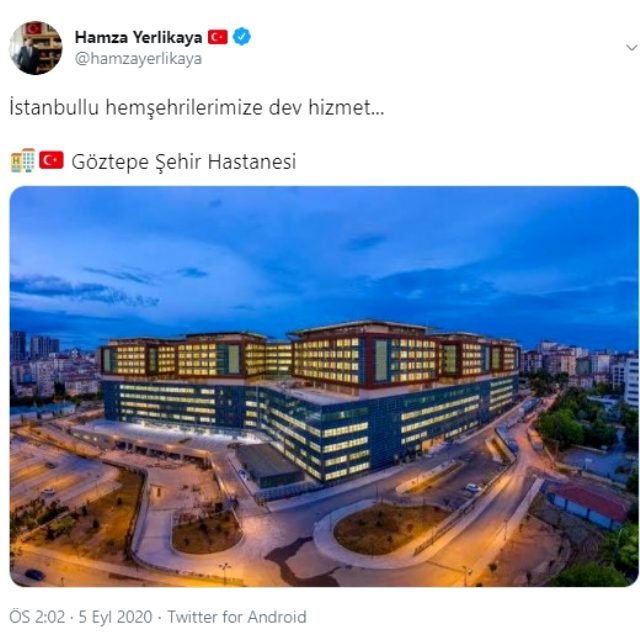Click the hospital building emoji
Screen dimensions: 640x634
[x=23, y=160]
